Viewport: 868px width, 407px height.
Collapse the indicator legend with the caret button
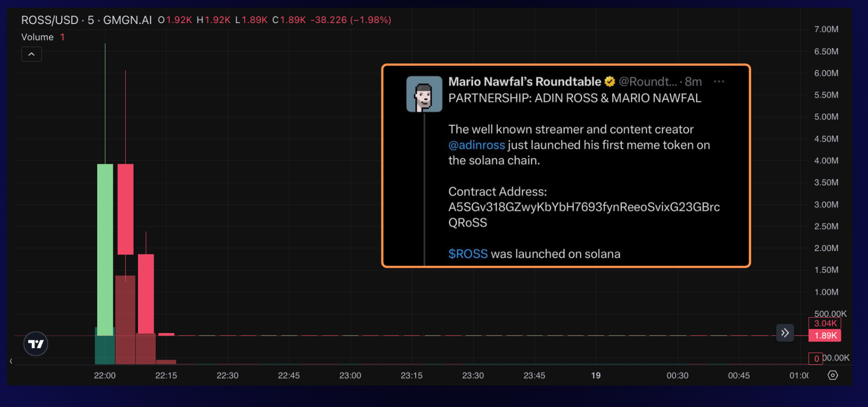coord(31,54)
